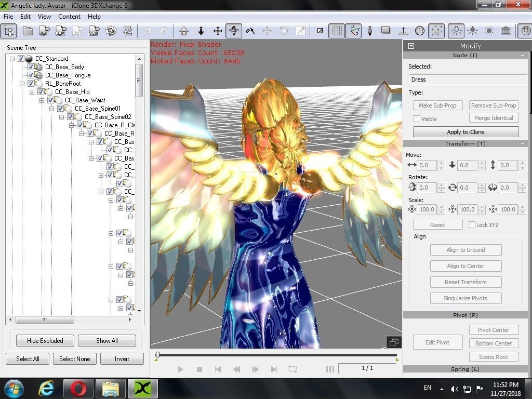The height and width of the screenshot is (399, 532).
Task: Click the Show All button
Action: point(107,341)
